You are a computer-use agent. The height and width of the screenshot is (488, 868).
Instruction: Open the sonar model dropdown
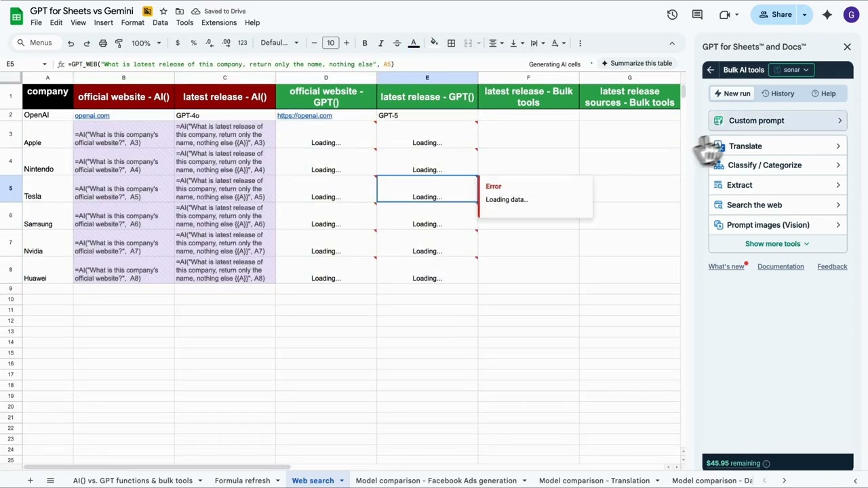point(791,70)
